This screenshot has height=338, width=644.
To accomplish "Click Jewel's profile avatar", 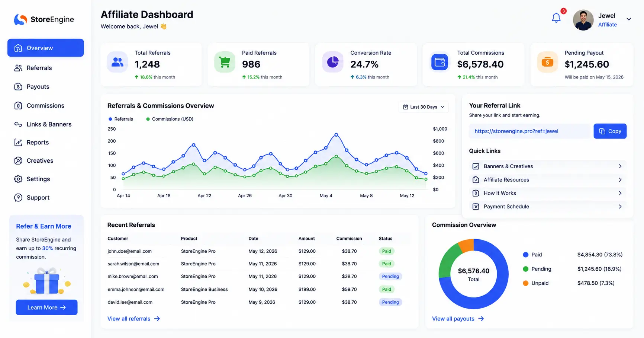I will coord(583,20).
